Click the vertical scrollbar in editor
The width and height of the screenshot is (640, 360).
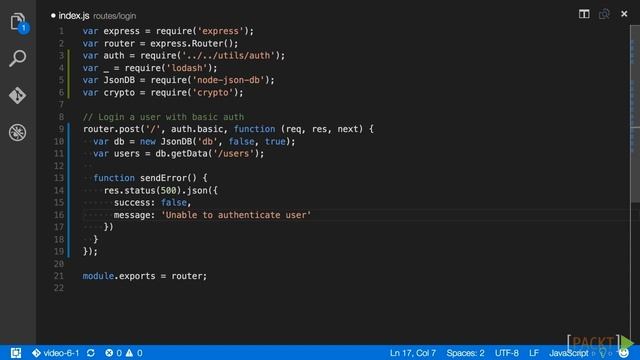point(635,114)
